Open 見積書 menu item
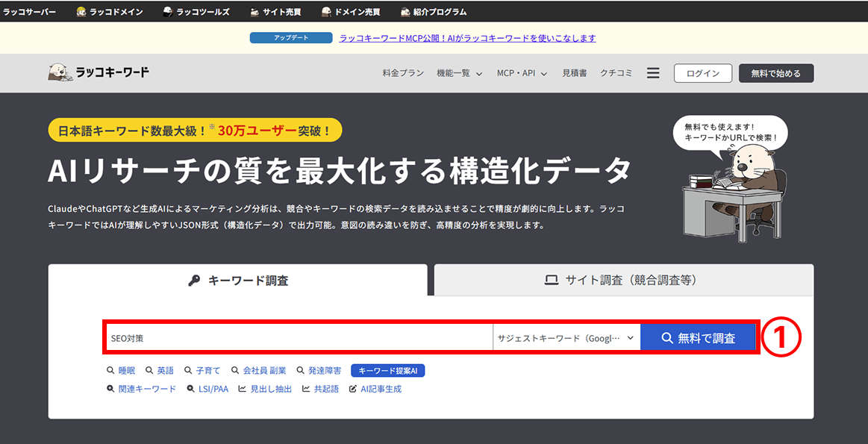The height and width of the screenshot is (444, 868). pos(575,73)
